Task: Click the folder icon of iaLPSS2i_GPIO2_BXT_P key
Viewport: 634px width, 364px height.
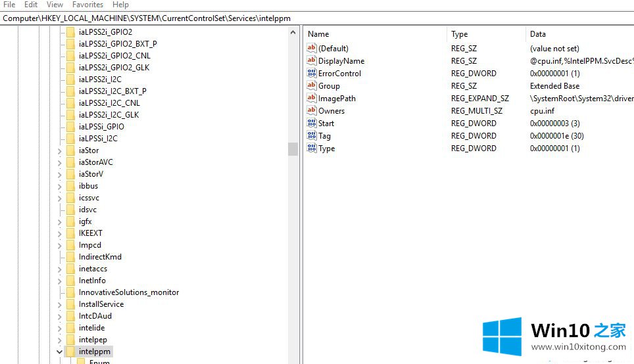Action: pyautogui.click(x=71, y=43)
